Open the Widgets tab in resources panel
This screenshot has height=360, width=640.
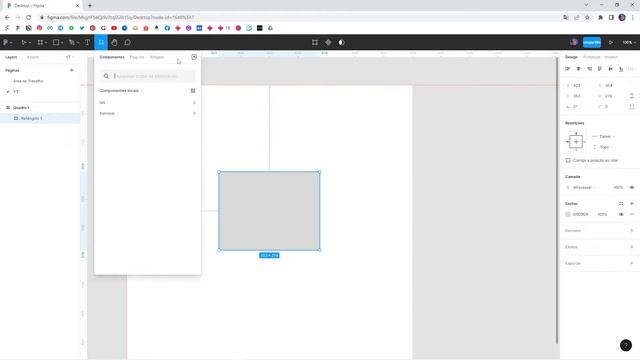click(157, 57)
